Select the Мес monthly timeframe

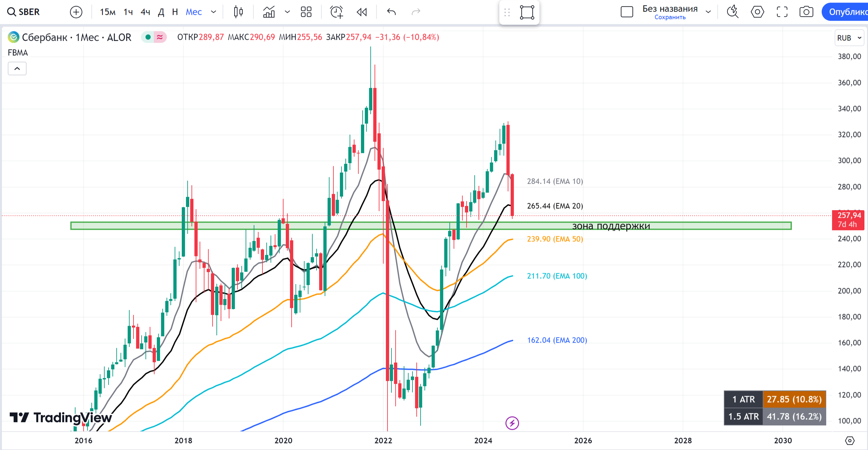click(x=194, y=12)
